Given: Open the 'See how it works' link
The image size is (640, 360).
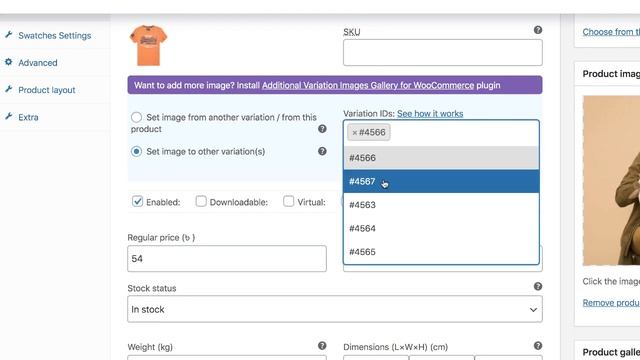Looking at the screenshot, I should [430, 113].
